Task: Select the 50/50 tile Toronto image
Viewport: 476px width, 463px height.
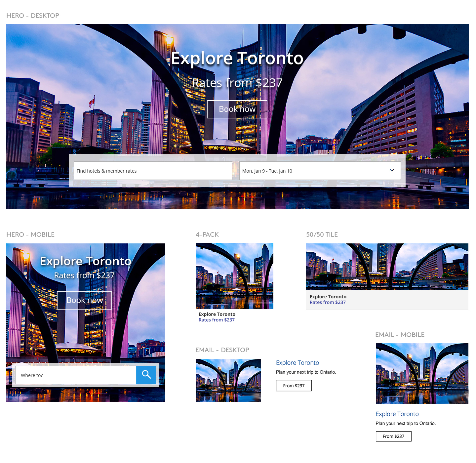Action: click(x=387, y=267)
